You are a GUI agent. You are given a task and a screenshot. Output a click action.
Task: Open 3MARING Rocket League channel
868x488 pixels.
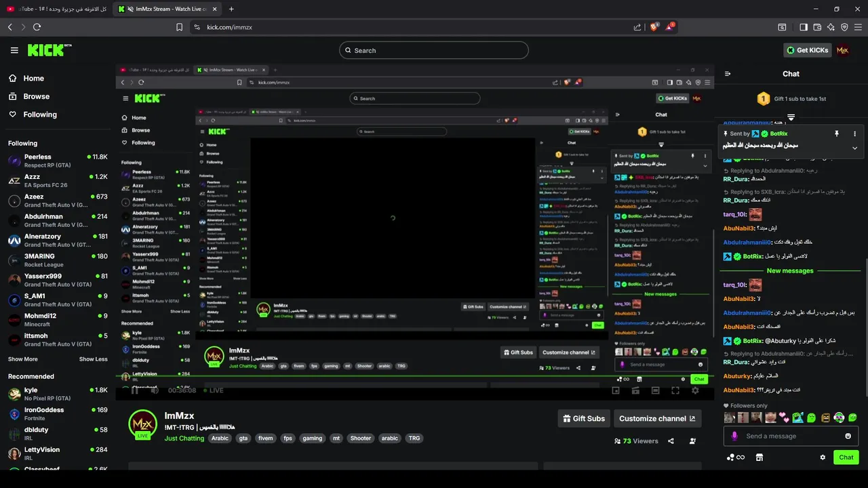58,260
